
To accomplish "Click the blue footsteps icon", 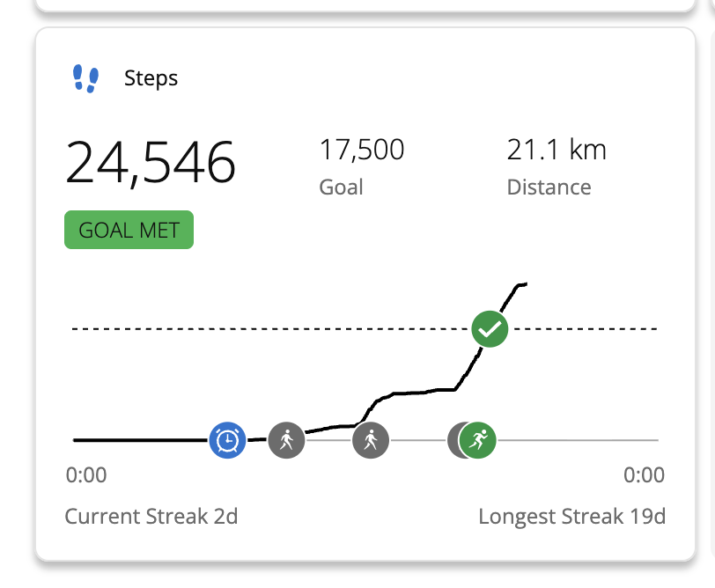I will (x=85, y=78).
